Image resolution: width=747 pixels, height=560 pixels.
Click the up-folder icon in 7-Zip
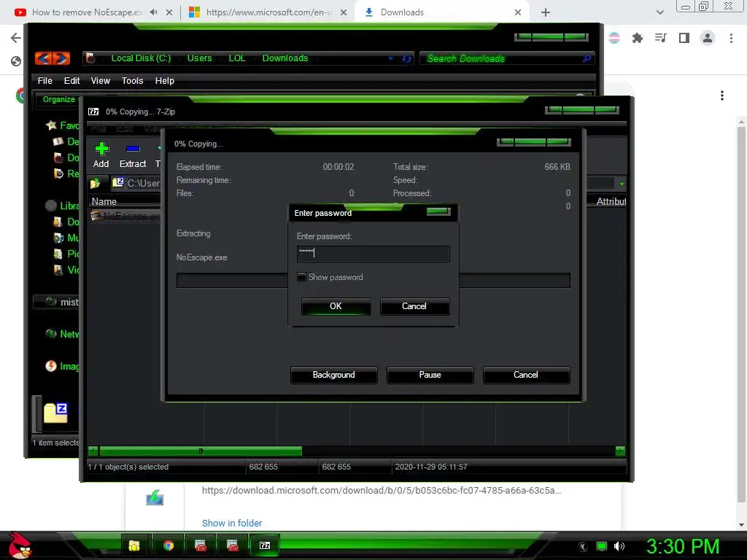(x=96, y=183)
